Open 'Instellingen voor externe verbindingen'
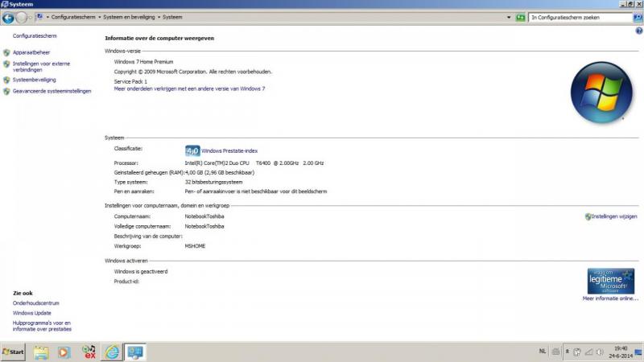 point(41,67)
